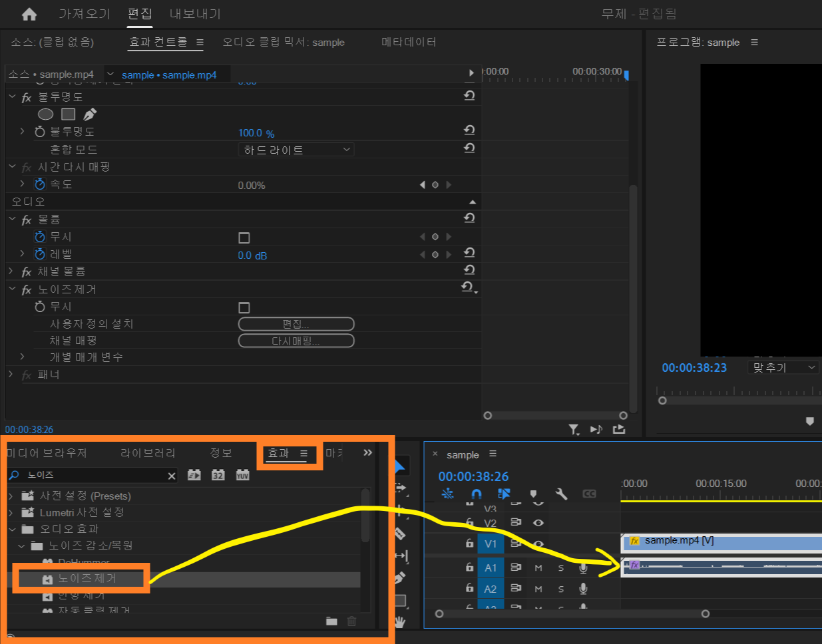Toggle the 속도 stopwatch animation icon
The width and height of the screenshot is (822, 644).
[x=40, y=184]
